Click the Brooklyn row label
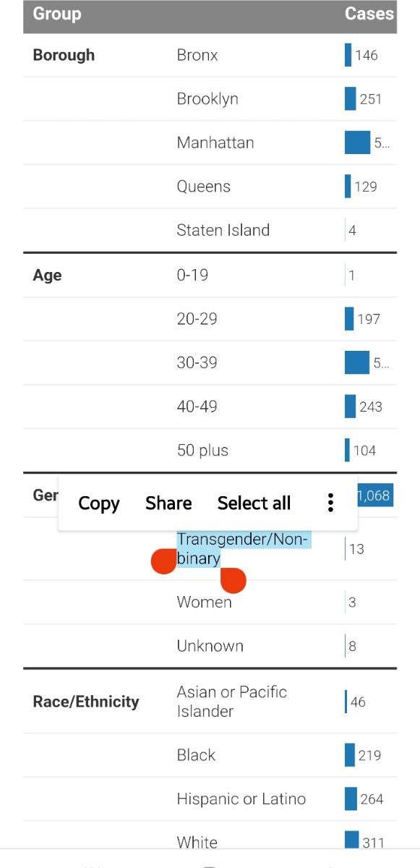This screenshot has width=420, height=868. (207, 99)
